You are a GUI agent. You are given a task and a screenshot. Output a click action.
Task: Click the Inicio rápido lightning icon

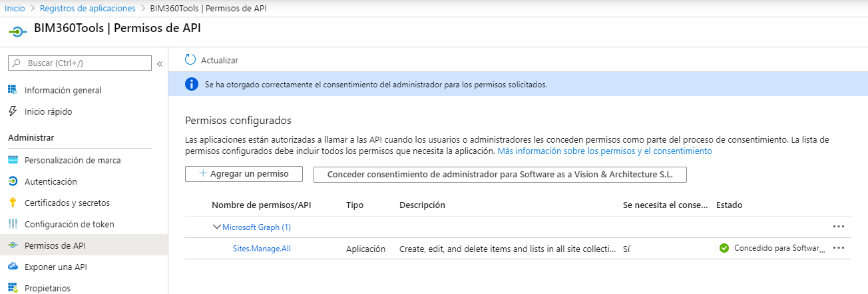12,111
